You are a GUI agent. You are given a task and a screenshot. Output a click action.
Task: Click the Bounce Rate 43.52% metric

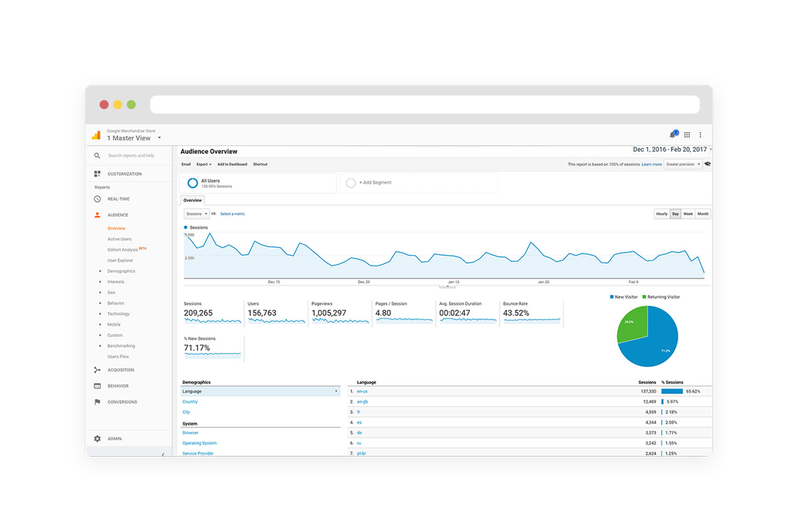pos(532,313)
